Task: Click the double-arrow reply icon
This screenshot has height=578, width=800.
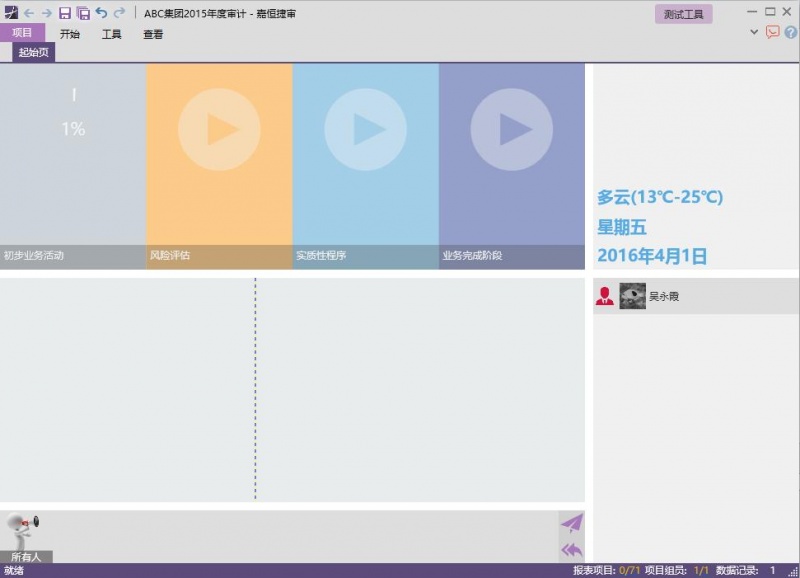Action: point(572,550)
